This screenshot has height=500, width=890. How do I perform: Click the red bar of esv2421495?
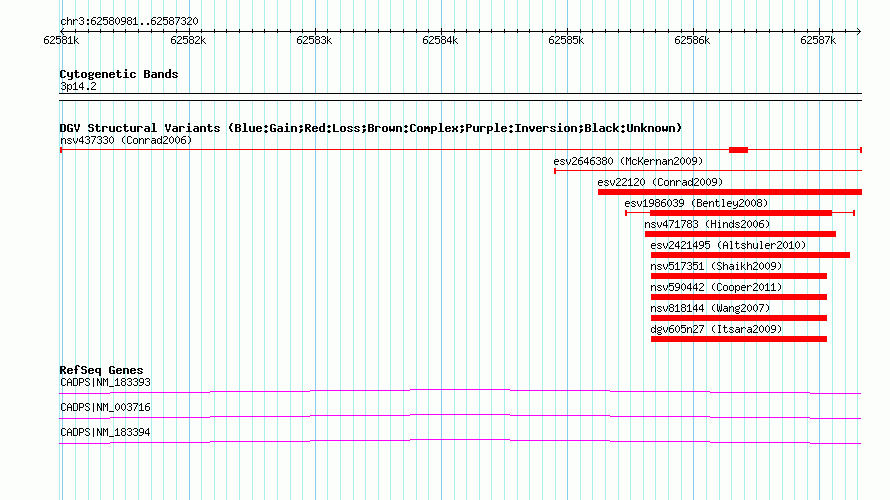click(750, 255)
